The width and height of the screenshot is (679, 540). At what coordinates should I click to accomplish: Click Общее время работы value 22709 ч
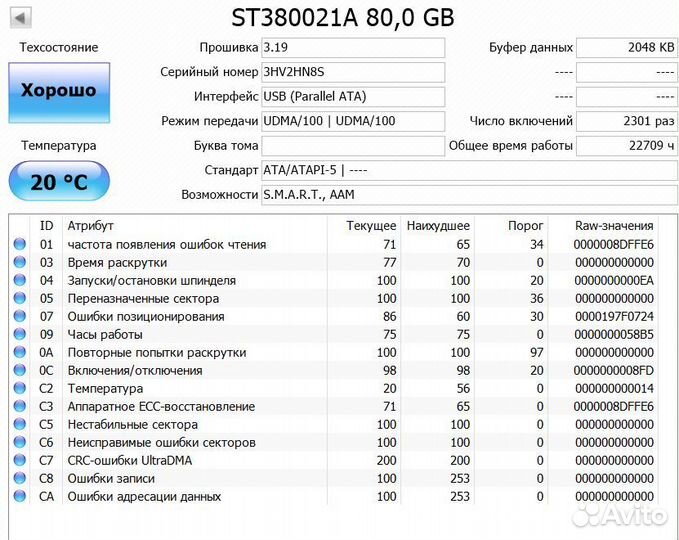(x=627, y=146)
